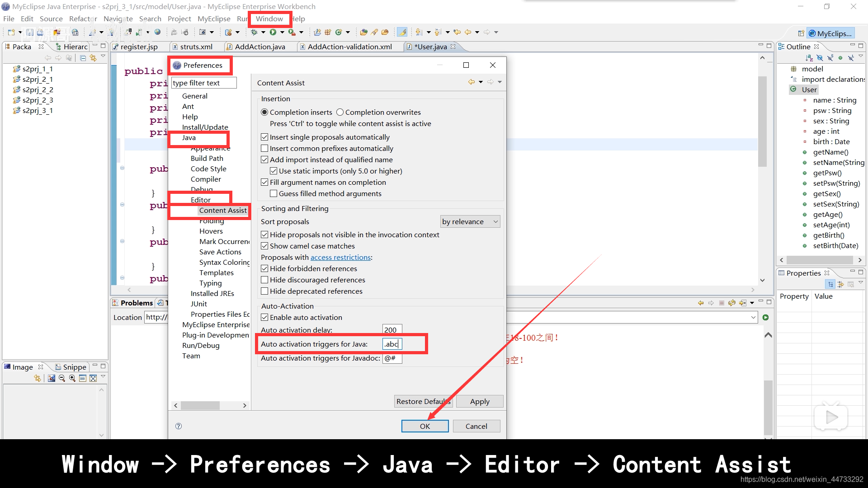Click the New file wizard icon
The width and height of the screenshot is (868, 488).
coord(11,32)
